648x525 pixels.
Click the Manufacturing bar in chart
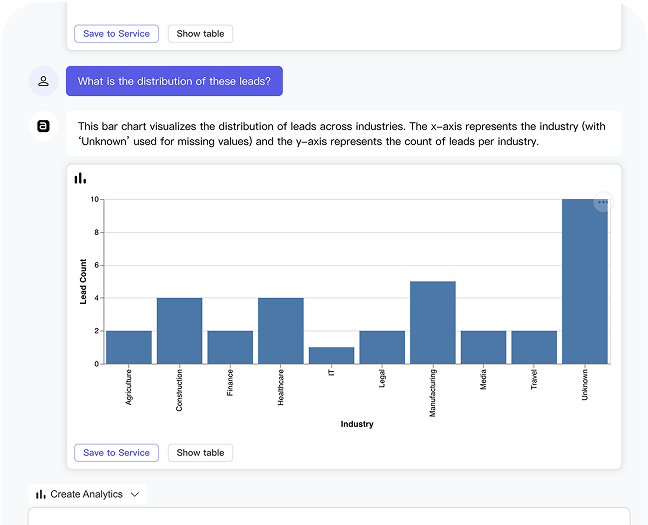433,323
